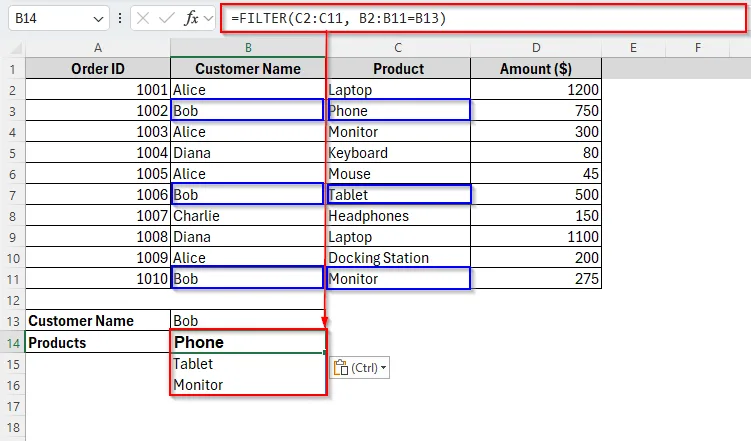This screenshot has width=751, height=441.
Task: Cancel formula entry with the X icon
Action: point(143,18)
